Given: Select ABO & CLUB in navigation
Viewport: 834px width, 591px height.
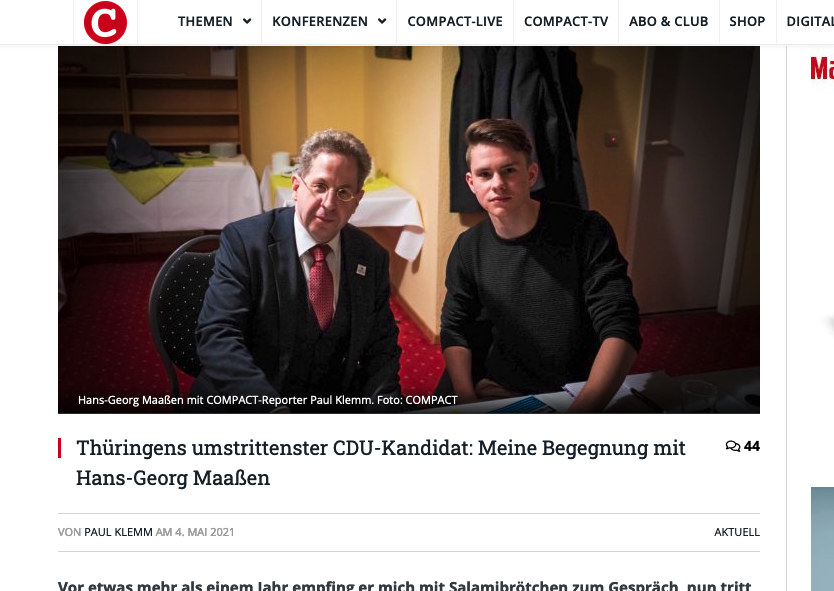Looking at the screenshot, I should pyautogui.click(x=669, y=21).
